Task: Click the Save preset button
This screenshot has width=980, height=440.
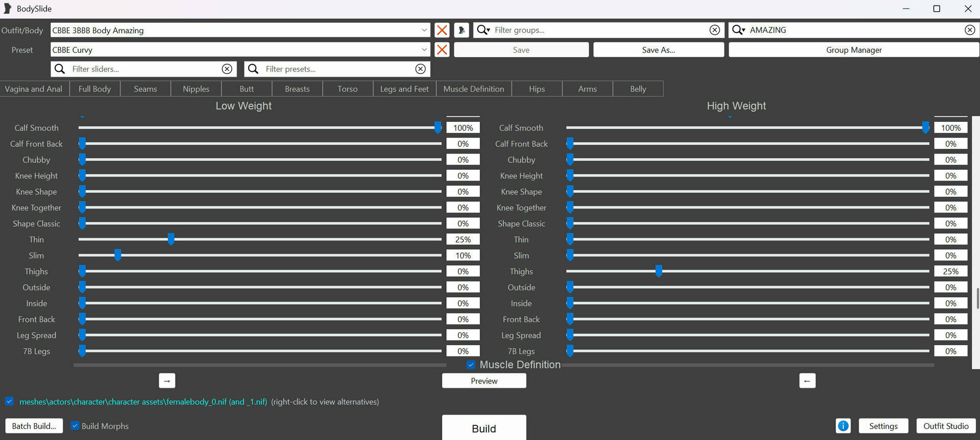Action: pyautogui.click(x=521, y=50)
